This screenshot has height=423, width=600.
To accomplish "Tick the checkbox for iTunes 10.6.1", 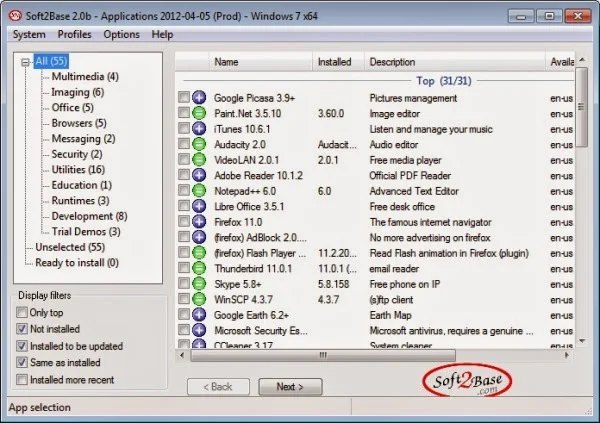I will point(184,128).
